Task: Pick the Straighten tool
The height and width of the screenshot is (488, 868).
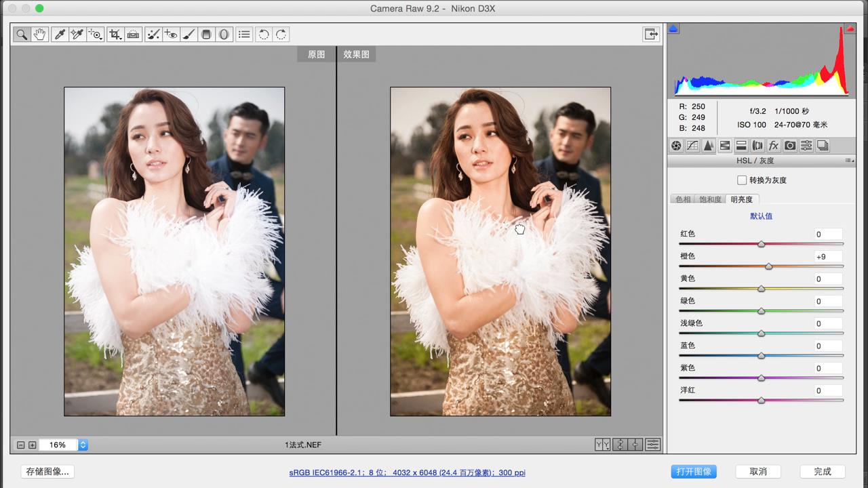Action: [x=134, y=35]
